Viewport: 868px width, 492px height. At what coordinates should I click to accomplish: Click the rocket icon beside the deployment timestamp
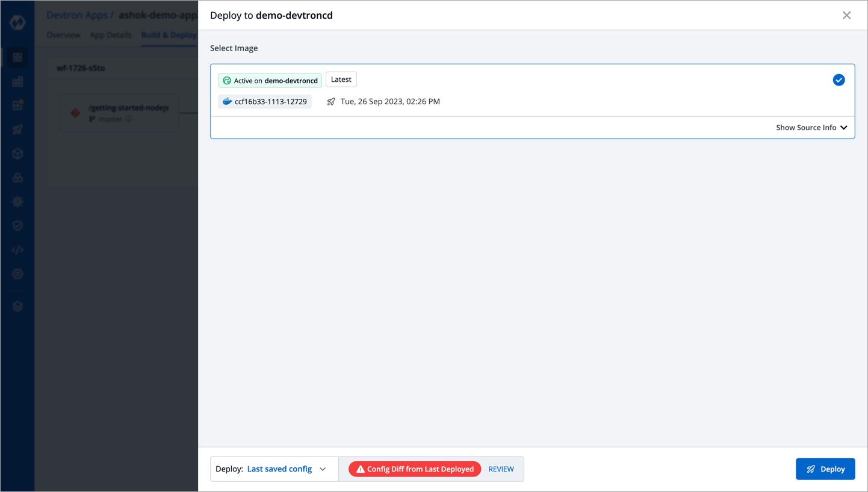(330, 101)
